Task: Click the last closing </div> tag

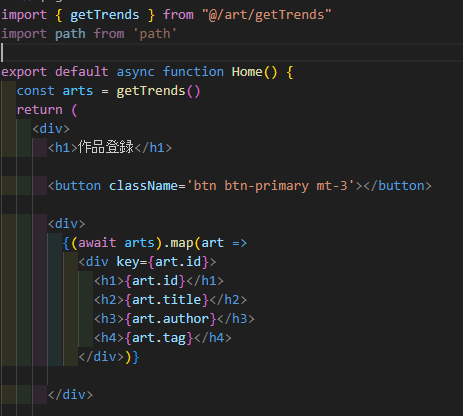Action: coord(70,395)
